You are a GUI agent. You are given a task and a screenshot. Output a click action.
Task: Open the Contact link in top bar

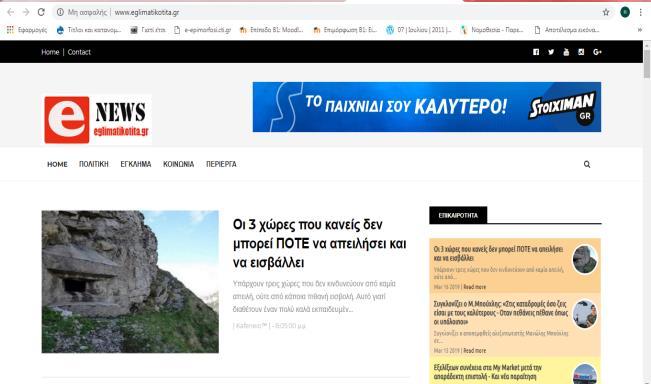79,52
